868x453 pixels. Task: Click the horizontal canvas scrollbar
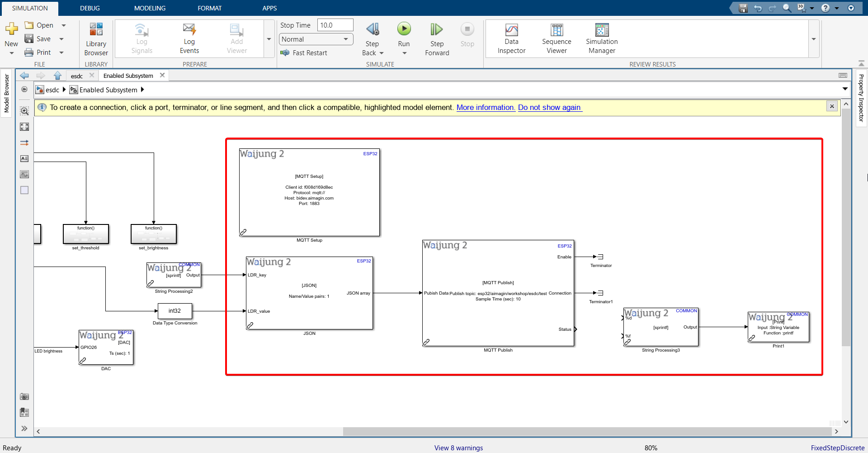[586, 431]
